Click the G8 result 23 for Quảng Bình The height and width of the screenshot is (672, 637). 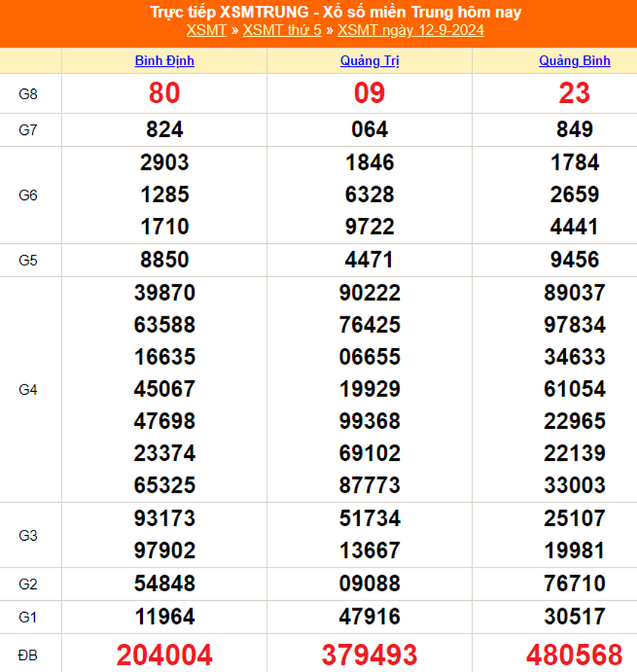coord(574,93)
